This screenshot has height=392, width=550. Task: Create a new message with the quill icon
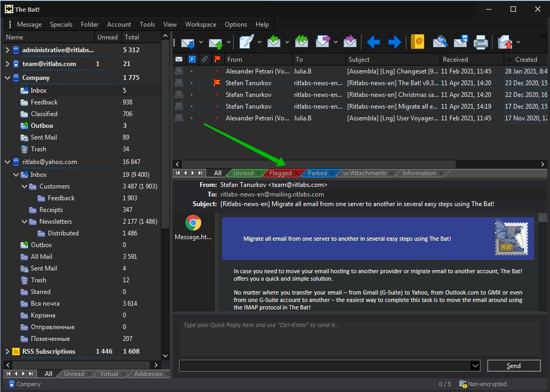[246, 42]
